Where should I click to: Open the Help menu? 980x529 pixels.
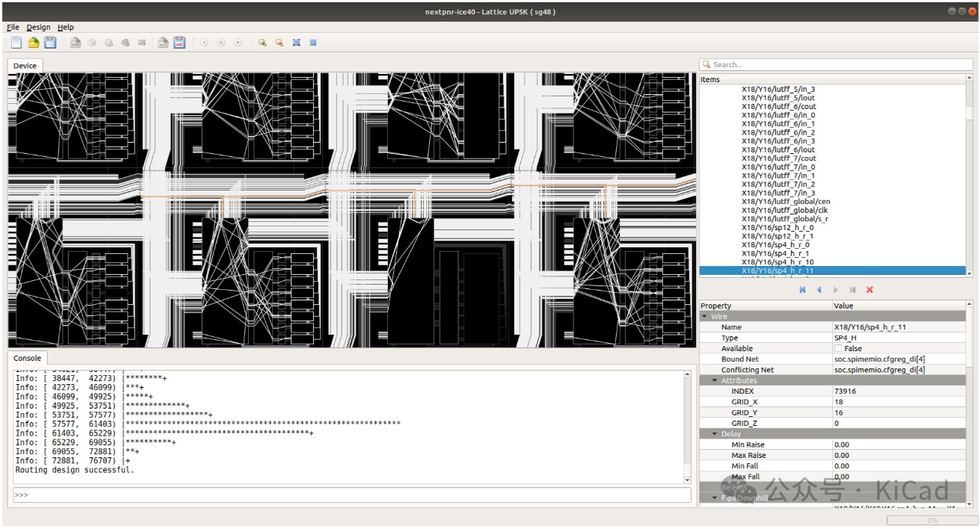66,27
